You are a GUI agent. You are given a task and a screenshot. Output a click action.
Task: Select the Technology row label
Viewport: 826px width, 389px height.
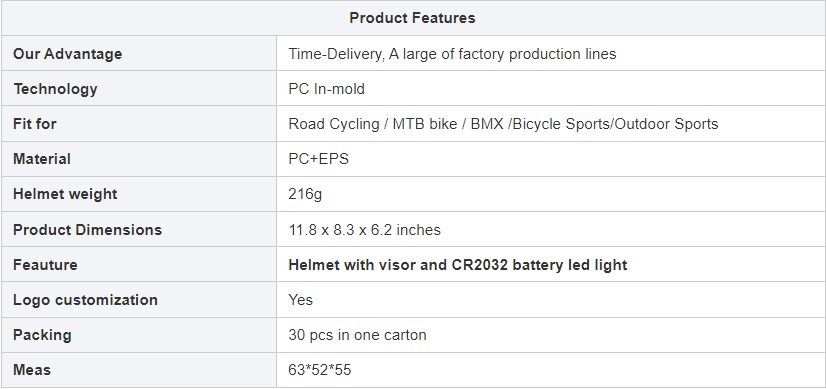point(55,89)
